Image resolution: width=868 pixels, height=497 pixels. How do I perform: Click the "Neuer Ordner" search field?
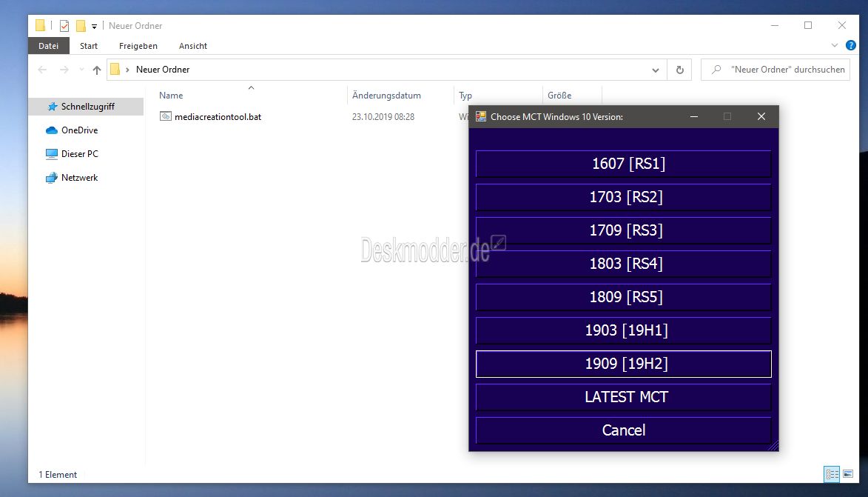pos(775,70)
